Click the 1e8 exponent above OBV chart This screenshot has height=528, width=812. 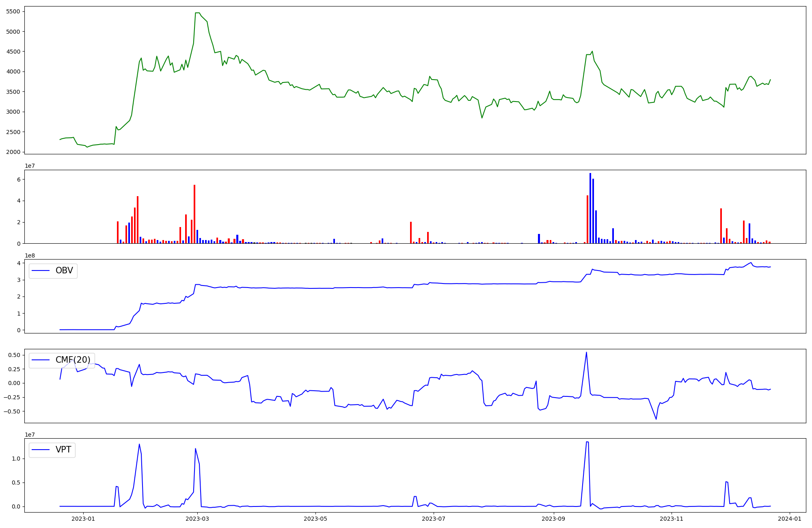(x=30, y=255)
